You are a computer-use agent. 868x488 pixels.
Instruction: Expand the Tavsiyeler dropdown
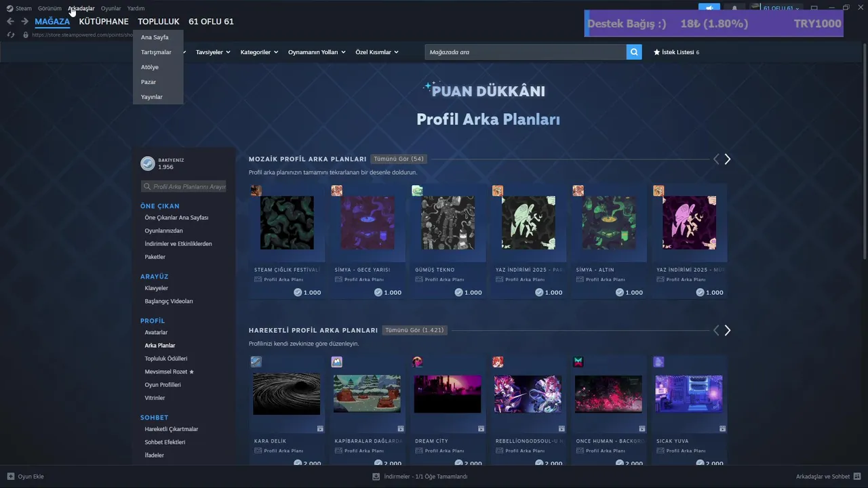click(x=213, y=52)
